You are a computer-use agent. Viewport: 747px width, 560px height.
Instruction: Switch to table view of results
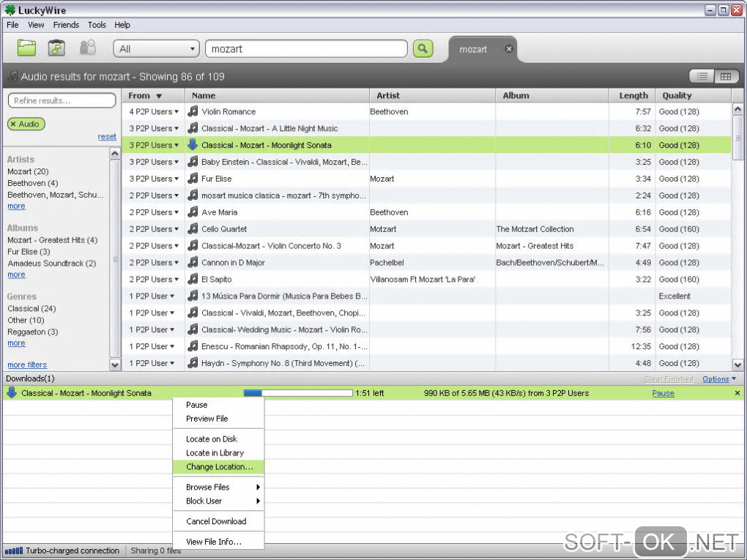tap(726, 76)
